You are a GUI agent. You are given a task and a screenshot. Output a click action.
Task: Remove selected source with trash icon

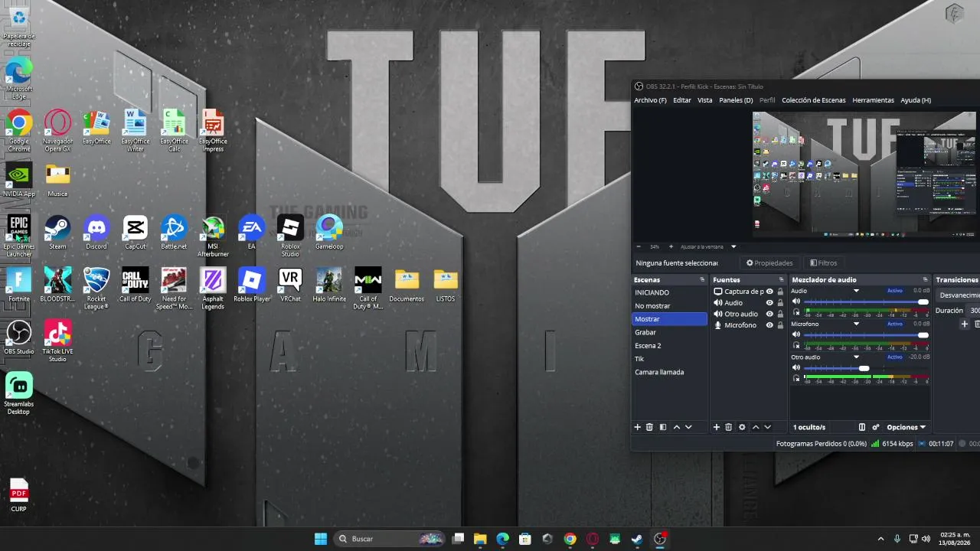729,427
